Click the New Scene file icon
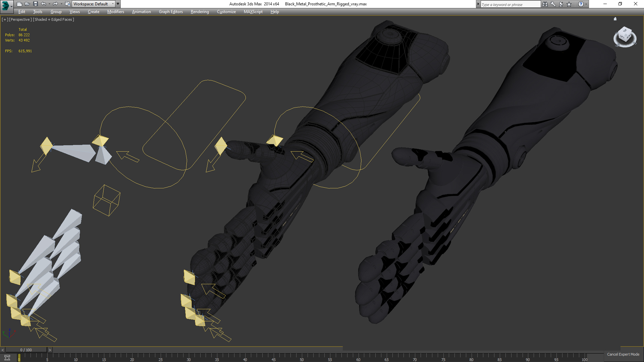644x362 pixels. (19, 4)
